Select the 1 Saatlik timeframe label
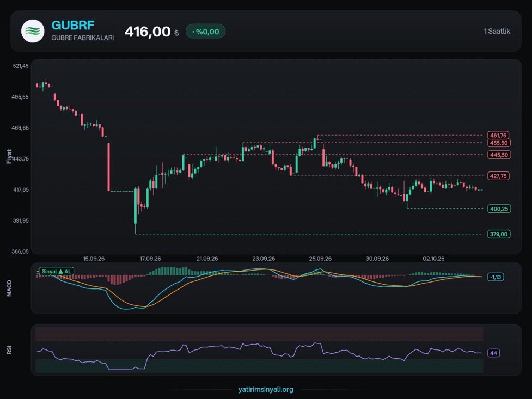Screen dimensions: 532x399 [x=497, y=31]
